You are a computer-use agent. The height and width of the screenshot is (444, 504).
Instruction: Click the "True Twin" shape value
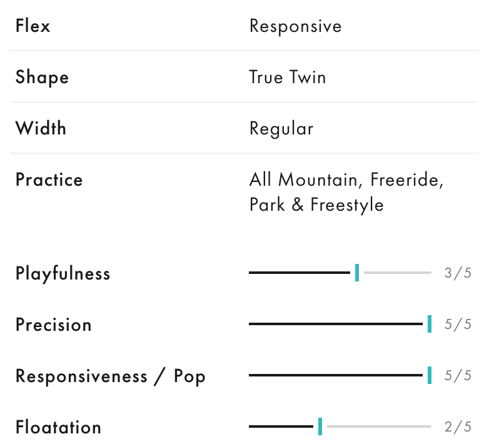(288, 78)
